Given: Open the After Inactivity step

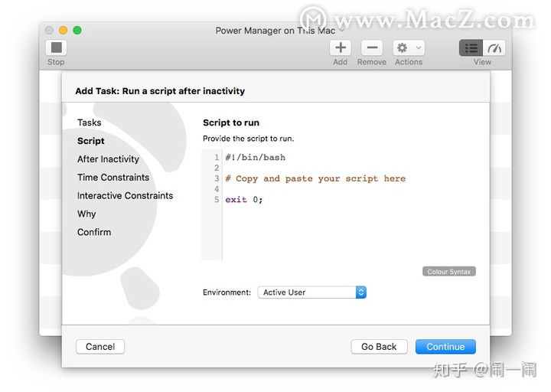Looking at the screenshot, I should coord(108,159).
